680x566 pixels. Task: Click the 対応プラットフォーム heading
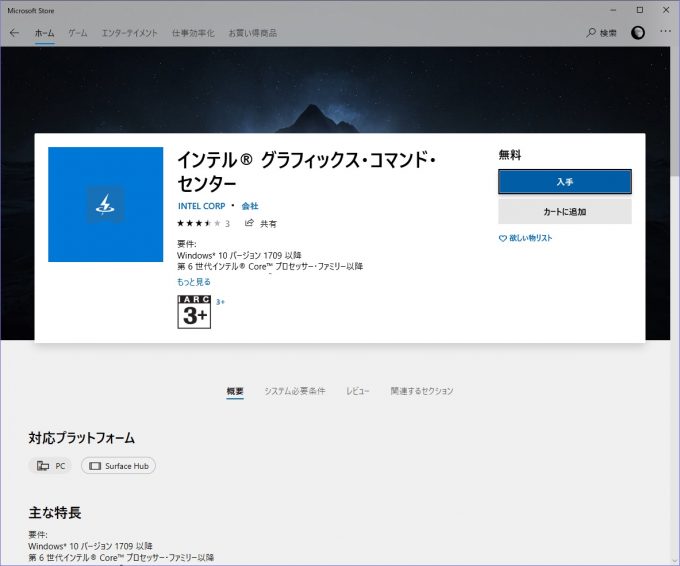(x=82, y=438)
